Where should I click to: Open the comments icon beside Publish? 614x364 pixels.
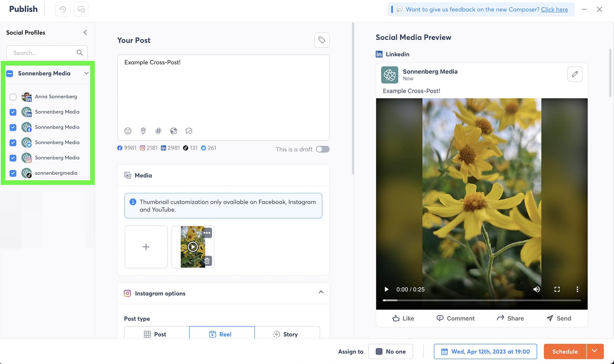click(x=81, y=9)
